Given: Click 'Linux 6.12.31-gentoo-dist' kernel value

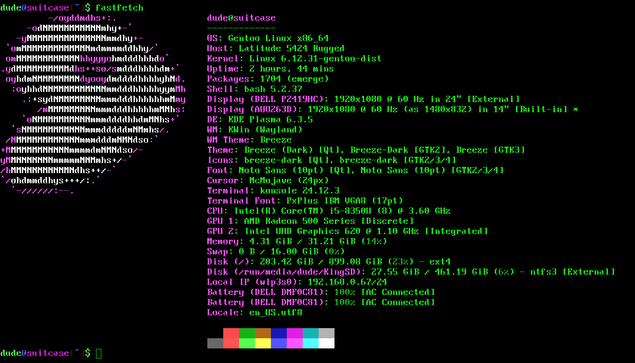Looking at the screenshot, I should click(x=315, y=58).
